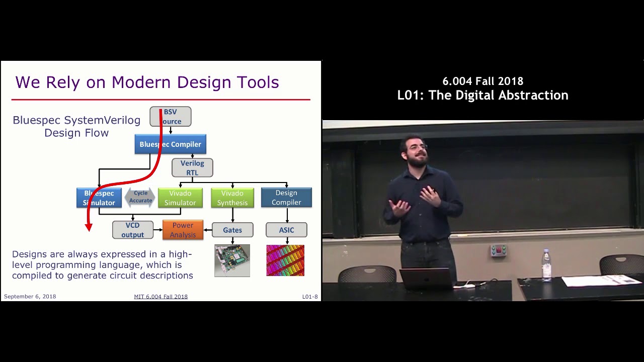Click the Cycle Accurate double arrow
This screenshot has width=644, height=362.
click(x=140, y=197)
